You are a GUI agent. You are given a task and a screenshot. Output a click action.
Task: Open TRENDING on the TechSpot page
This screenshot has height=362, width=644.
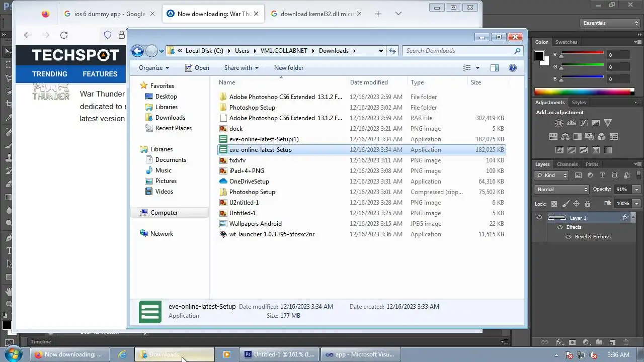[49, 74]
